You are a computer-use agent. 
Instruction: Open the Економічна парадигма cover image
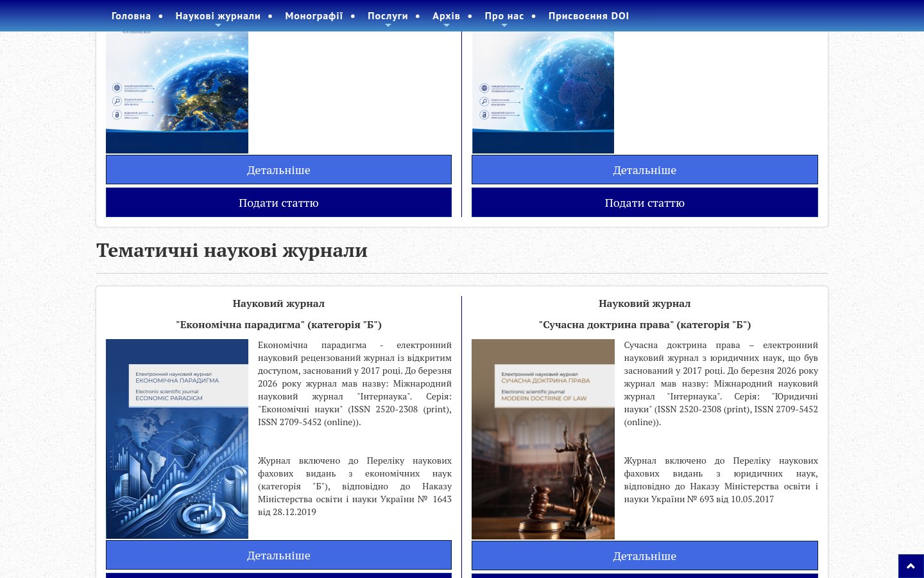point(177,439)
